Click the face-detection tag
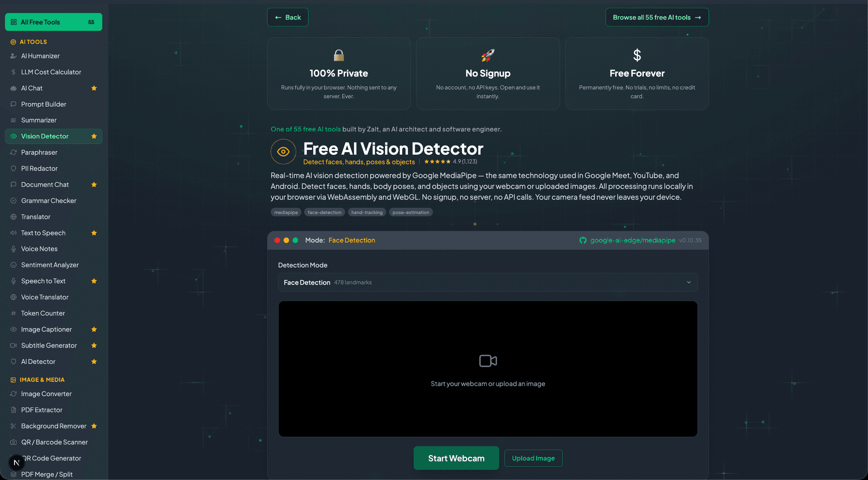 325,212
